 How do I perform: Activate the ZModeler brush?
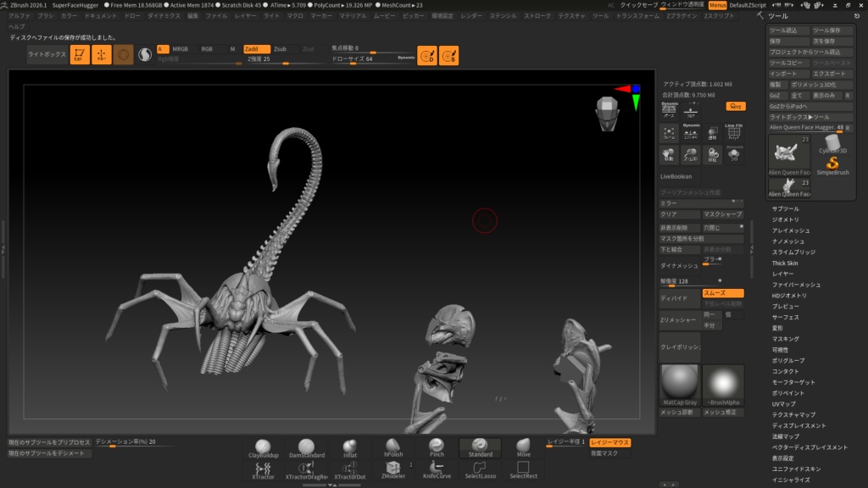[392, 470]
